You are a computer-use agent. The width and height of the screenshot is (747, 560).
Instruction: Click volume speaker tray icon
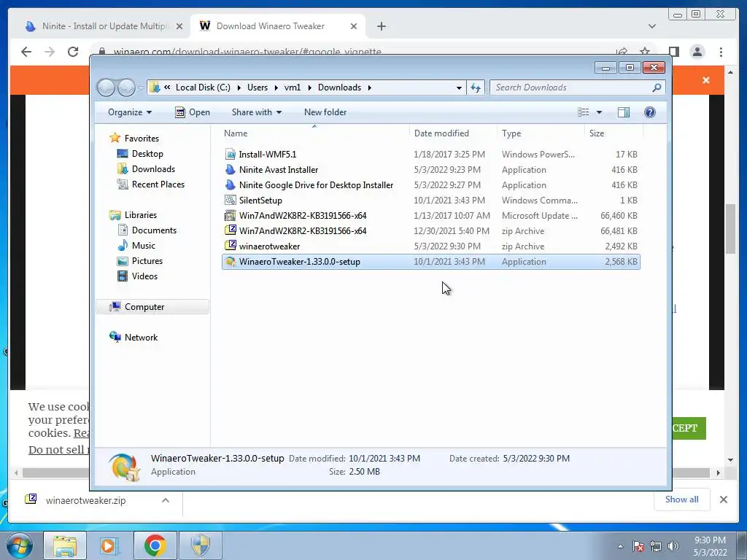click(673, 546)
